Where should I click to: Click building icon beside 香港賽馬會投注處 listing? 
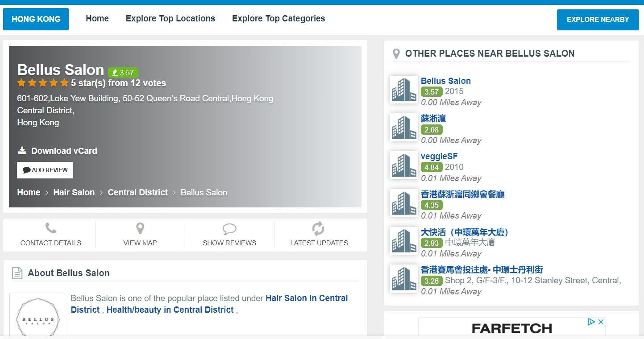pos(404,279)
